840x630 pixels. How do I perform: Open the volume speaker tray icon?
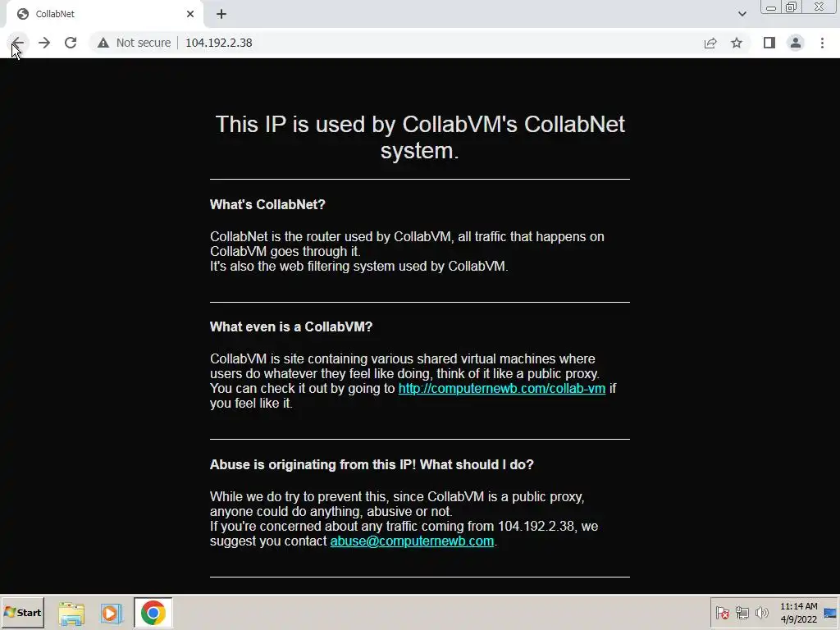761,613
